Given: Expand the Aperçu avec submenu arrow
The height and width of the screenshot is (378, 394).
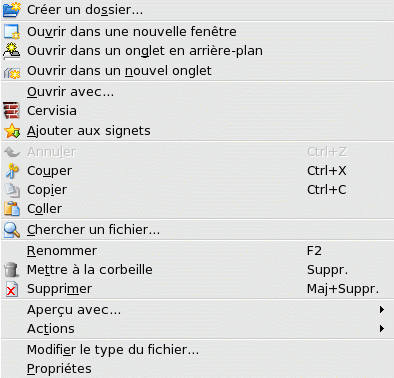Looking at the screenshot, I should 382,310.
